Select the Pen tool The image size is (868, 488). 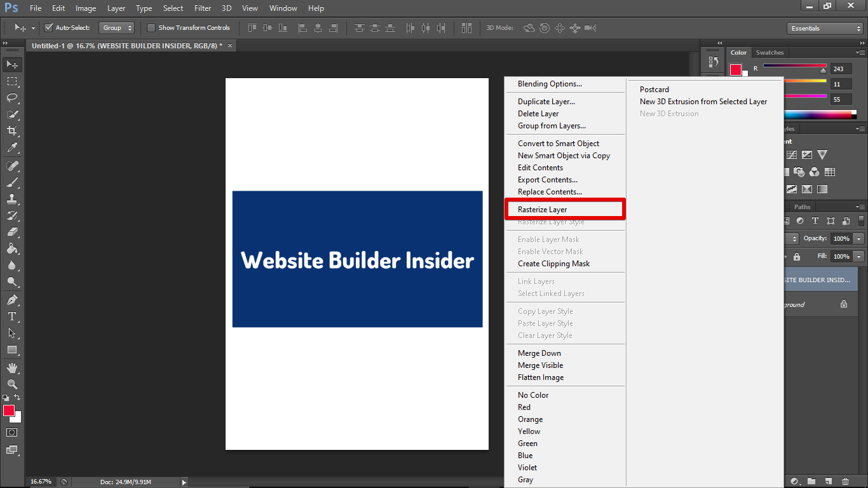coord(12,300)
